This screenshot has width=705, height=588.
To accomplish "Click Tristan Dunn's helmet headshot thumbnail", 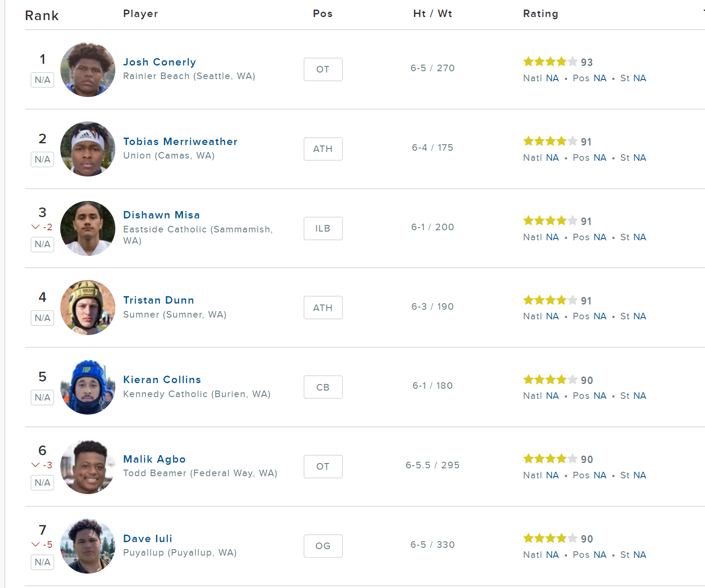I will click(88, 308).
